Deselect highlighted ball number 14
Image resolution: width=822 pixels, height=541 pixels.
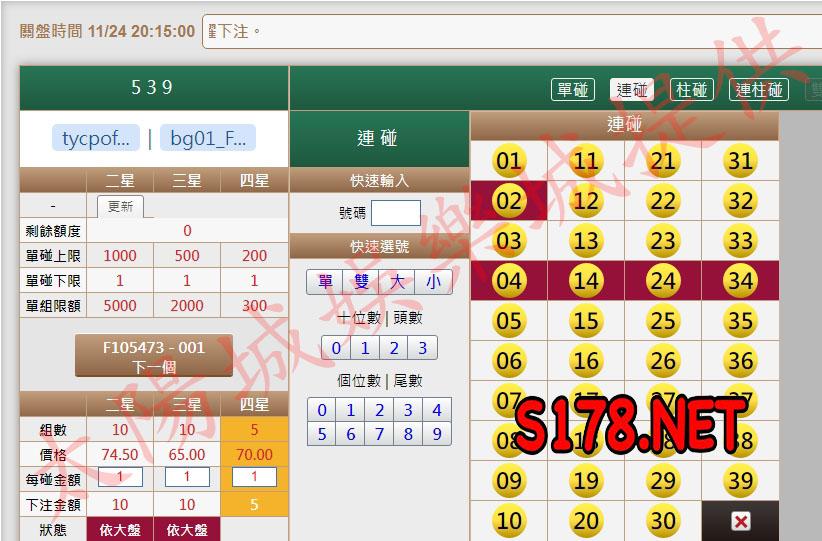coord(586,281)
